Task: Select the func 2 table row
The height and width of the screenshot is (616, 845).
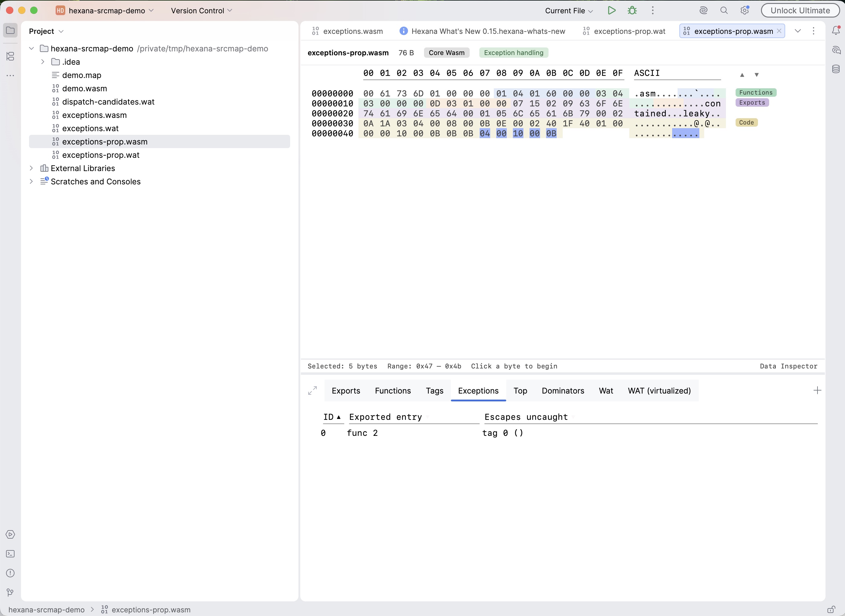Action: click(569, 433)
